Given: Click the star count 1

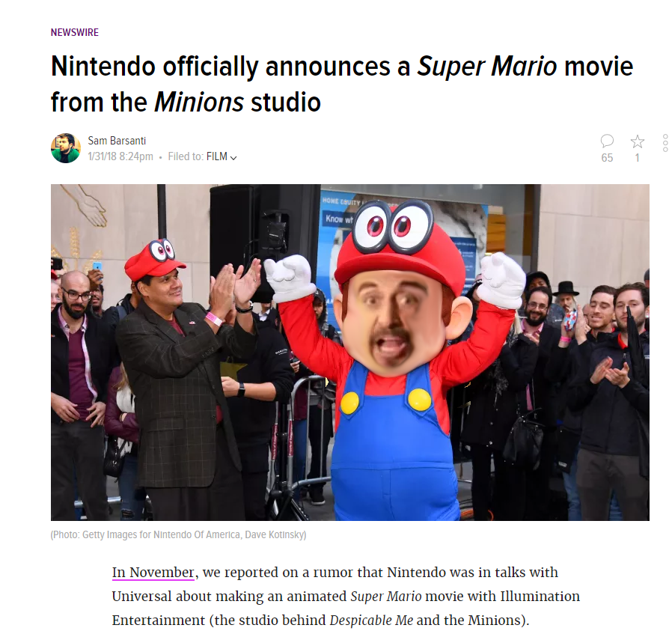Looking at the screenshot, I should 638,158.
